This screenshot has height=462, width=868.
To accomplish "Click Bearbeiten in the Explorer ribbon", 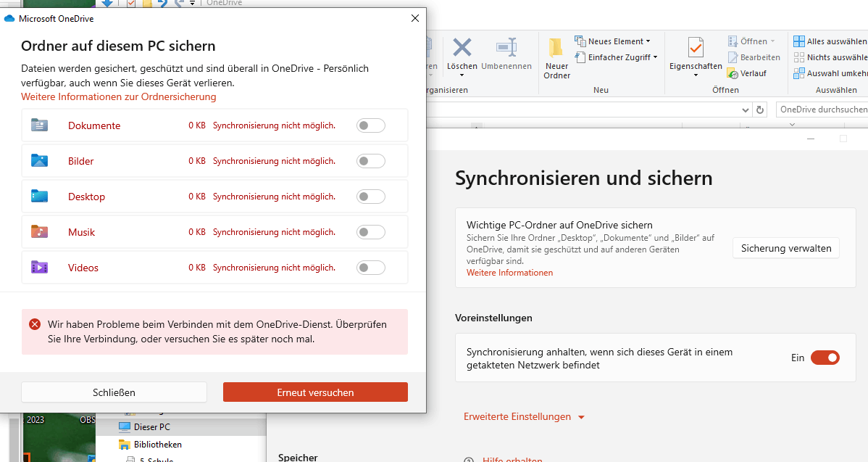I will pos(754,57).
